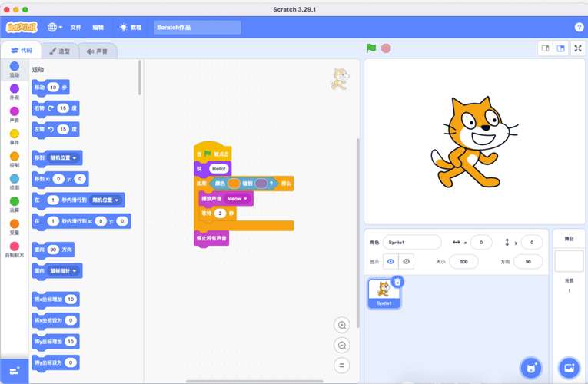Click the 右转 15 度 block
588x384 pixels.
(55, 108)
